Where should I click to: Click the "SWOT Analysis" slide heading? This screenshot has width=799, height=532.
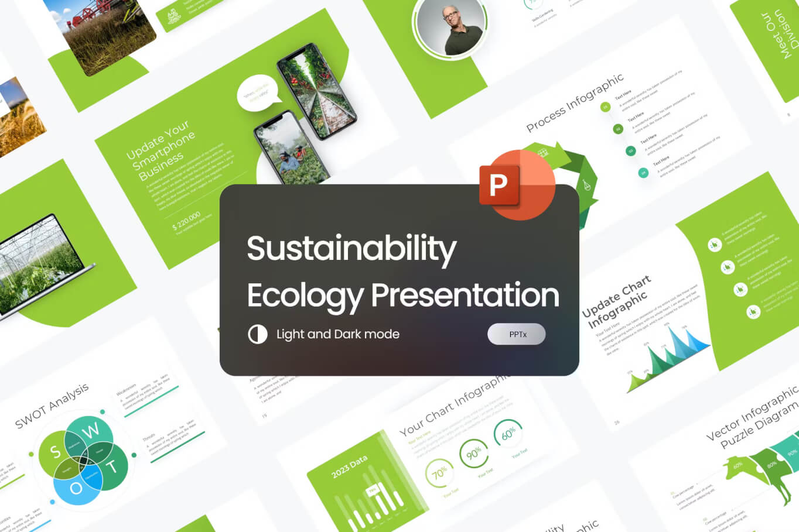[52, 406]
